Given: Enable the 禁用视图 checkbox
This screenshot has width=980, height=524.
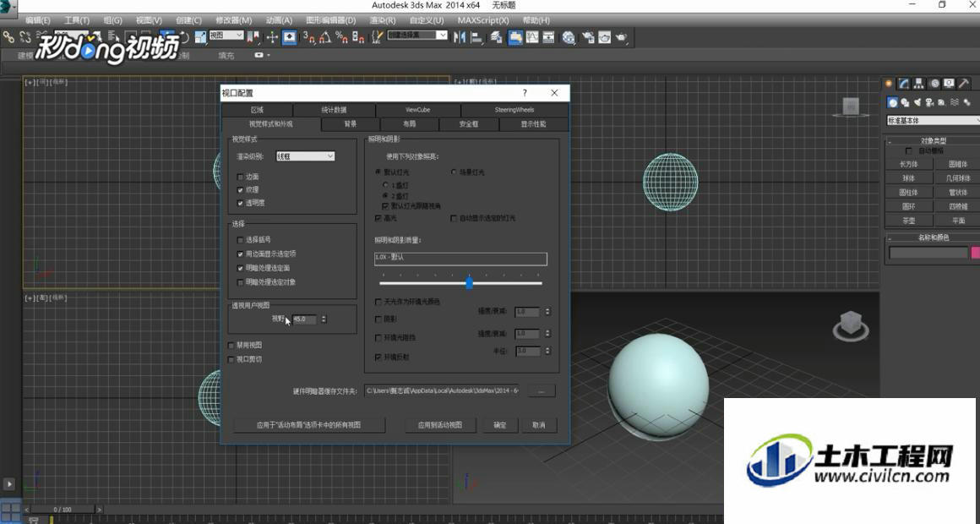Looking at the screenshot, I should [231, 345].
